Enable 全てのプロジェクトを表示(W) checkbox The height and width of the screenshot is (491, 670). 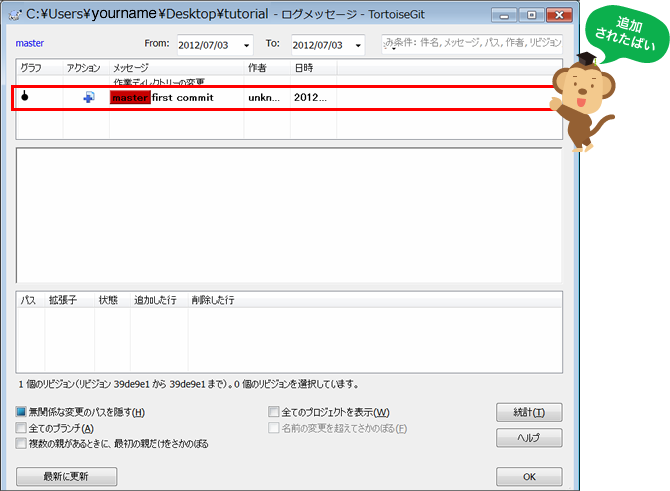(273, 412)
